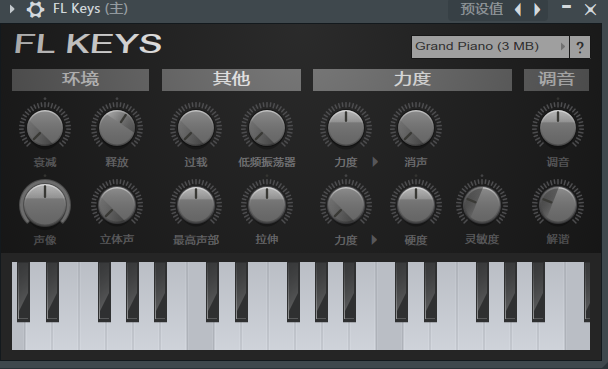Viewport: 608px width, 369px height.
Task: Click the 低频振荡器 LFO knob
Action: click(x=267, y=128)
